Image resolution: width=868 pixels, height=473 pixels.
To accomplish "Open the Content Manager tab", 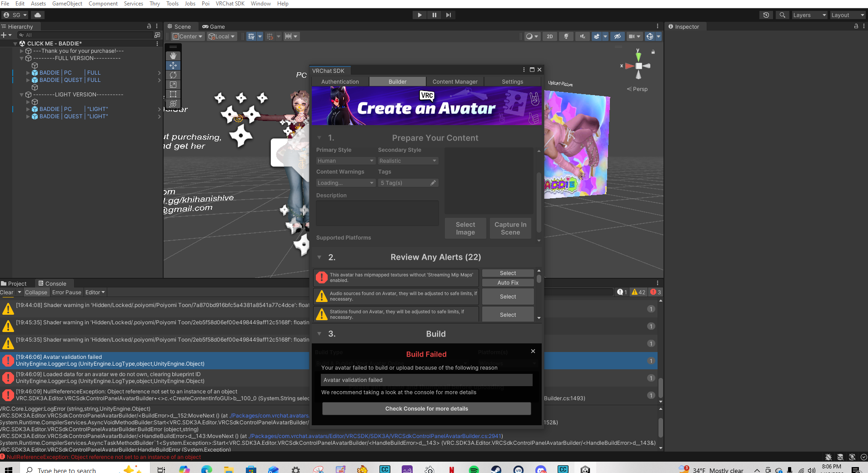I will tap(455, 82).
